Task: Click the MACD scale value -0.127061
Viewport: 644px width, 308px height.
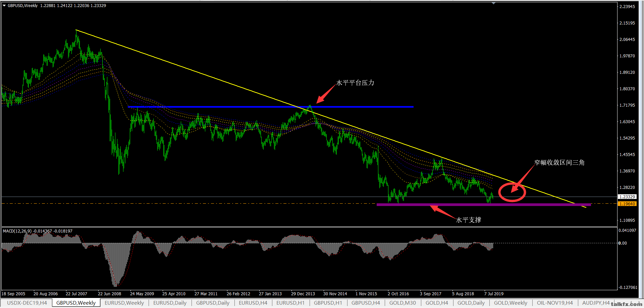Action: pyautogui.click(x=628, y=287)
